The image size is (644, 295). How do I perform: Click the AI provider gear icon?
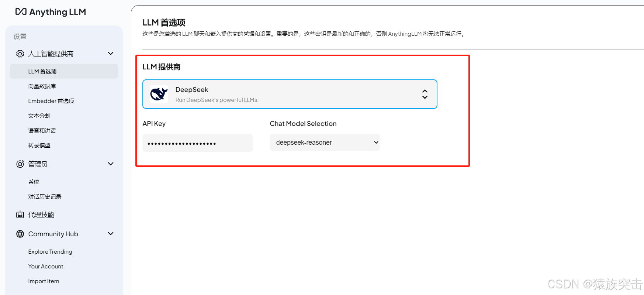click(x=20, y=54)
